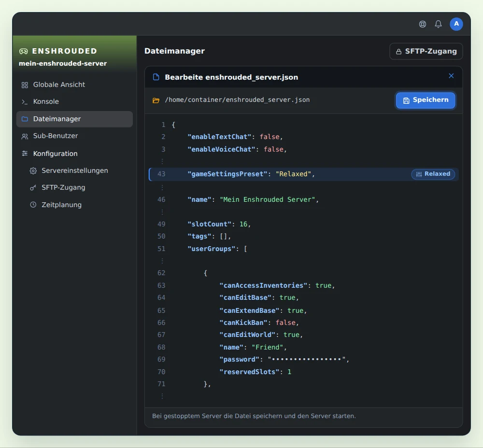This screenshot has height=448, width=483.
Task: Click the Sub-Benutzer users icon
Action: [25, 136]
